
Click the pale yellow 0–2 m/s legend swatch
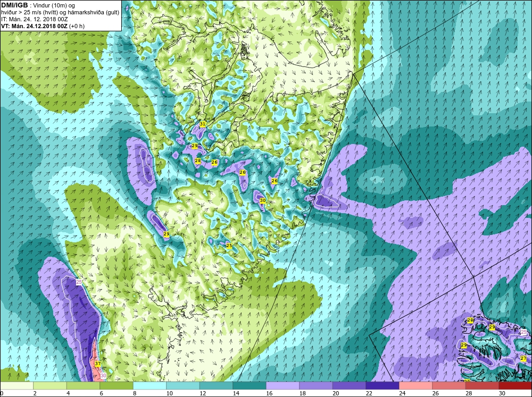click(x=16, y=385)
